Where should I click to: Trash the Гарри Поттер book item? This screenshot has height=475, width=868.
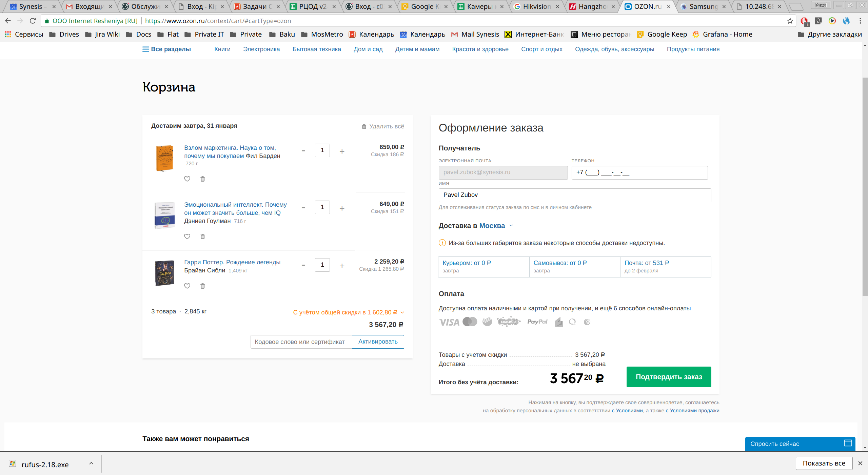tap(202, 286)
